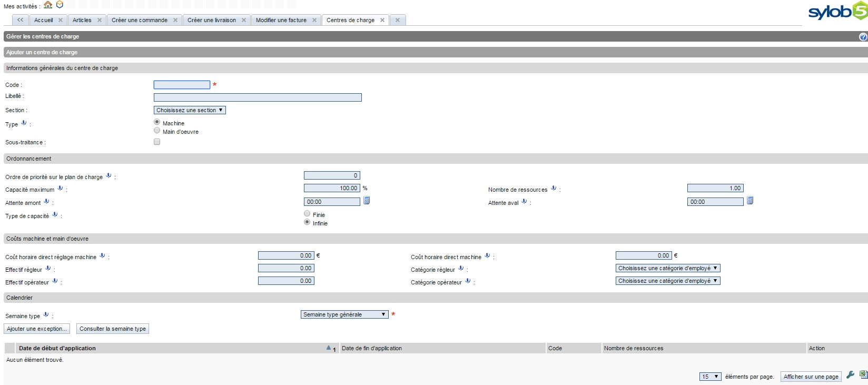868x385 pixels.
Task: Close the Modifier une facture tab
Action: coord(314,20)
